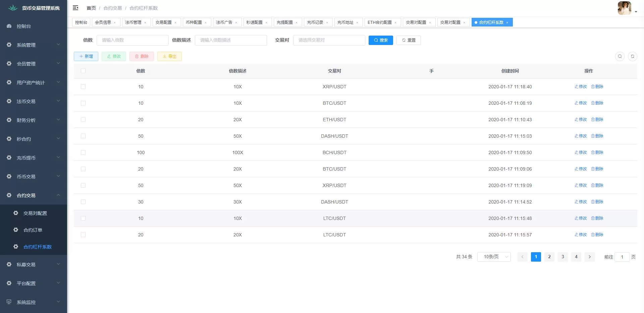Select the checkbox for BCH/USDT 100X row
Screen dimensions: 644x313
(83, 152)
